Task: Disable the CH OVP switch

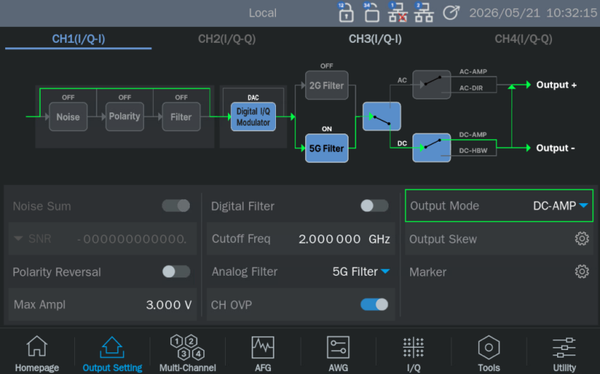Action: pyautogui.click(x=374, y=305)
